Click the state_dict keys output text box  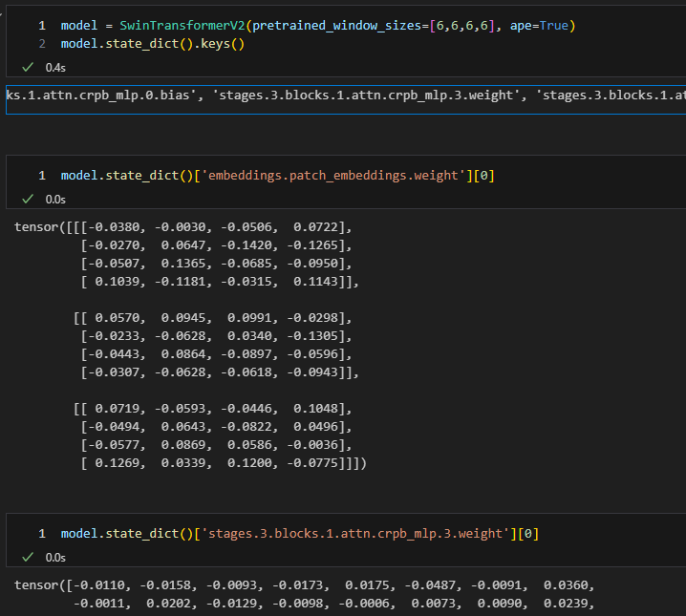[346, 99]
